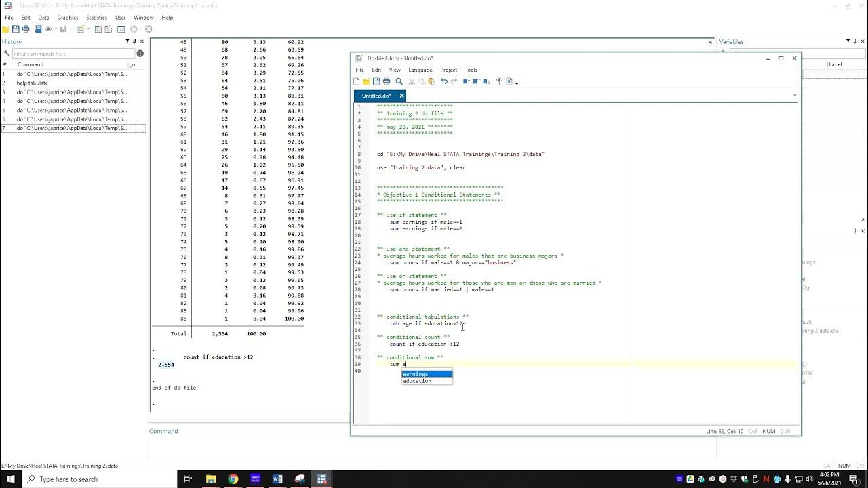This screenshot has width=868, height=488.
Task: Open the Graphics menu
Action: [x=67, y=18]
